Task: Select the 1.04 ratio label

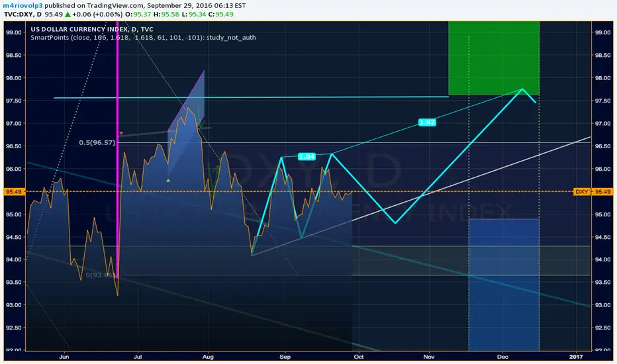Action: 307,157
